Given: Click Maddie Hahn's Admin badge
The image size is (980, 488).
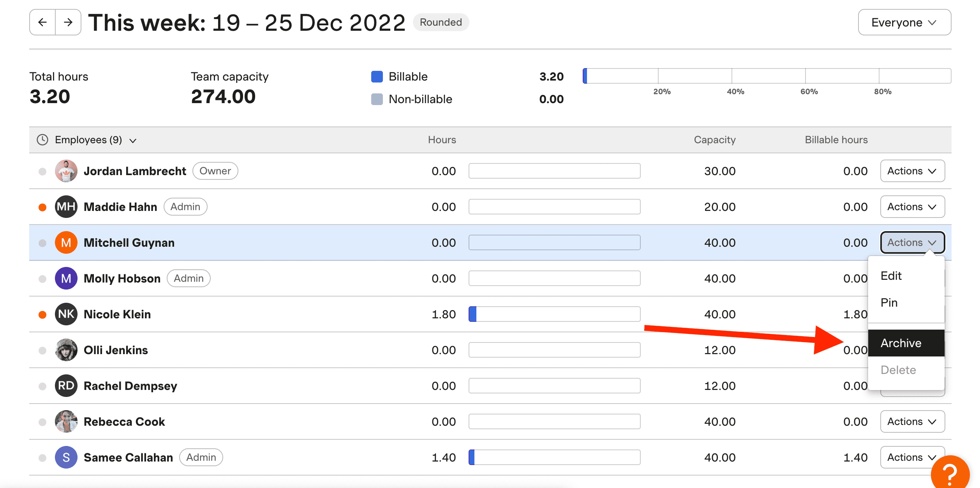Looking at the screenshot, I should click(x=185, y=207).
